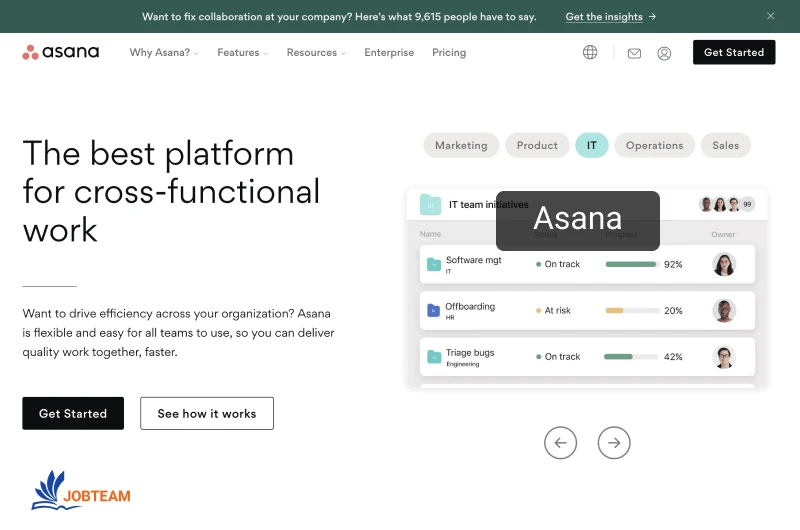Image resolution: width=800 pixels, height=530 pixels.
Task: Expand the Why Asana? menu
Action: coord(164,53)
